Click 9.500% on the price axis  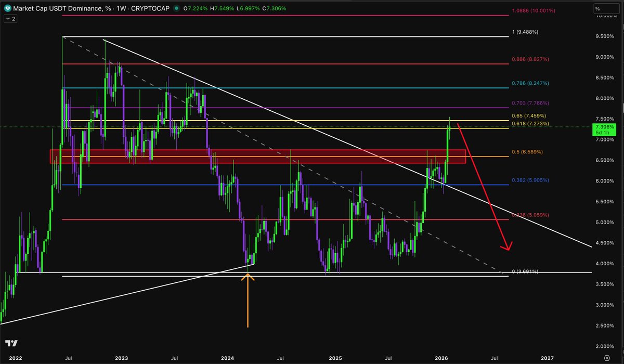tap(606, 36)
